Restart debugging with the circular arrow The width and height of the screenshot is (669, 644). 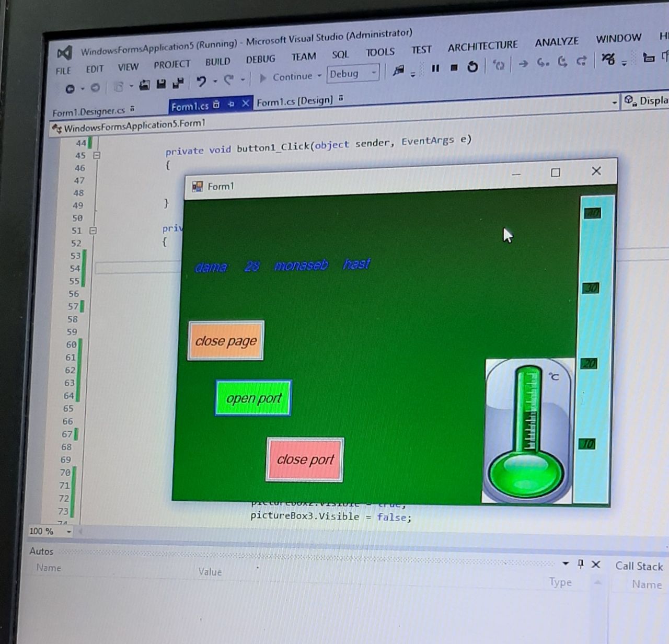tap(472, 66)
